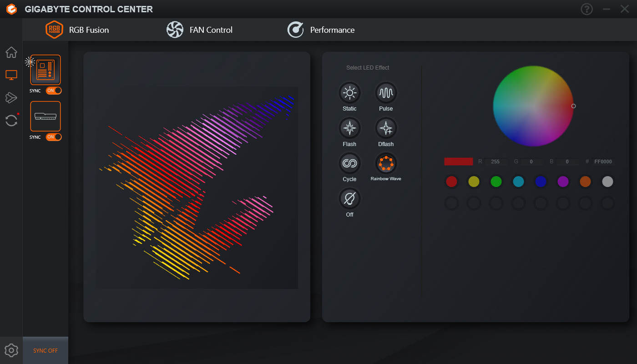Image resolution: width=637 pixels, height=364 pixels.
Task: Select the Rainbow Wave LED effect
Action: (386, 163)
